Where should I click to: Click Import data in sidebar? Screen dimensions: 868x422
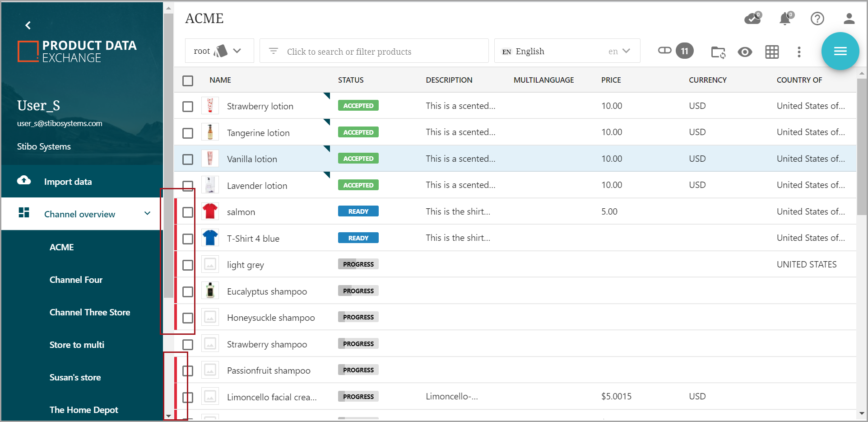(x=68, y=182)
